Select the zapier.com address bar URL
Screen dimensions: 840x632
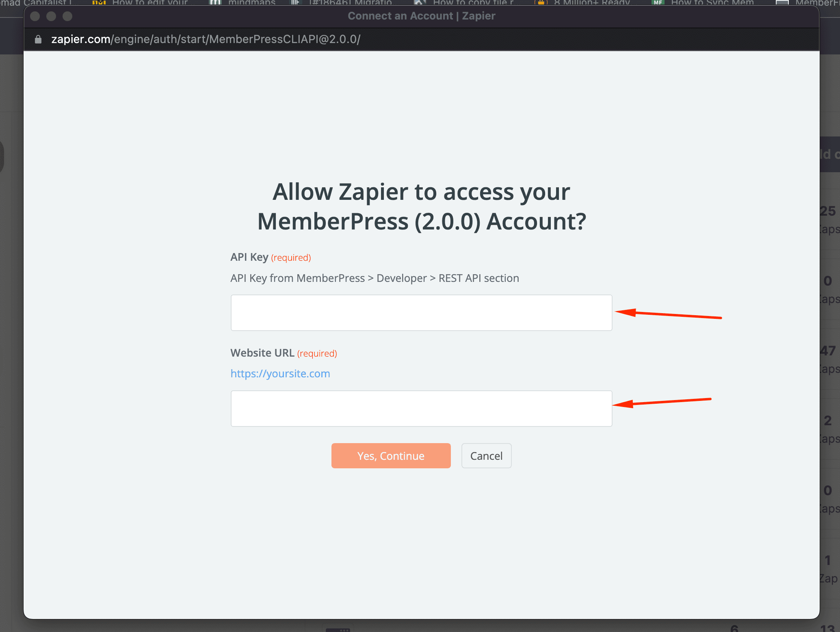[206, 39]
